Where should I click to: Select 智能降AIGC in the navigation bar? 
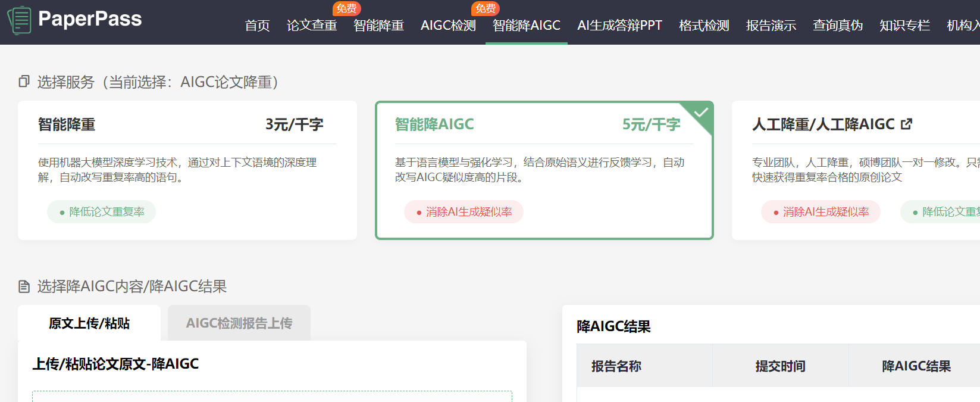527,26
